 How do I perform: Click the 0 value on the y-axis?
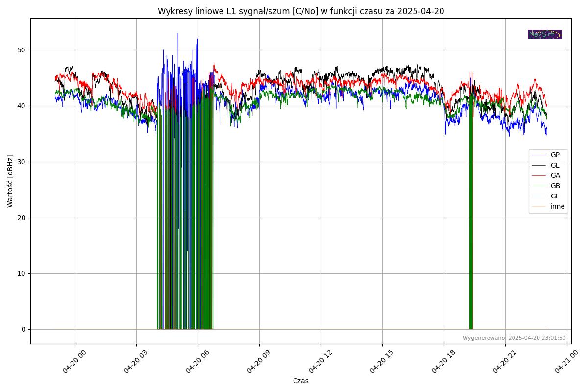23,329
